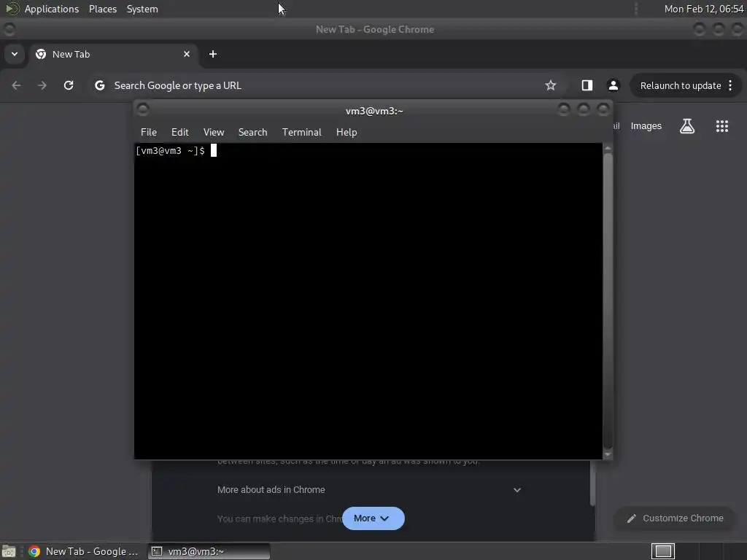Click the Google logo in the address bar

(x=99, y=85)
